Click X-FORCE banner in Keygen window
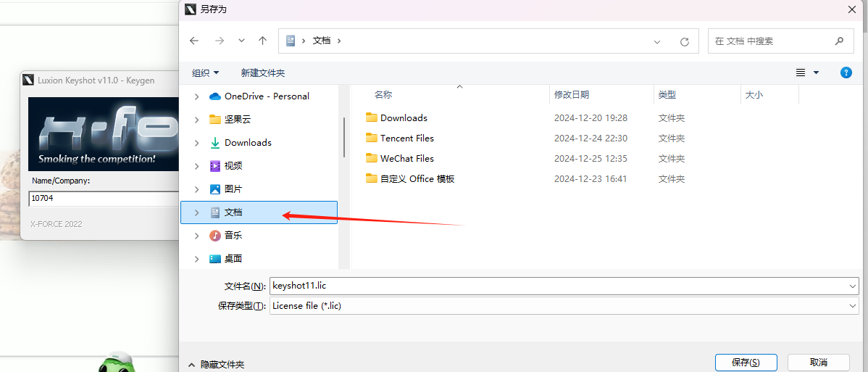This screenshot has height=372, width=868. point(103,134)
